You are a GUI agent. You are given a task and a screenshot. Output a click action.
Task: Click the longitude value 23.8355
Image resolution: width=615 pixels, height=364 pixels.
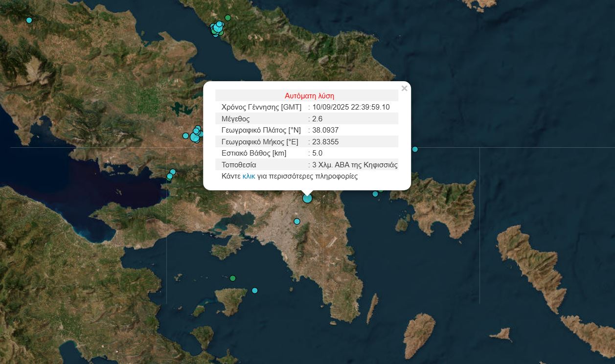point(325,142)
